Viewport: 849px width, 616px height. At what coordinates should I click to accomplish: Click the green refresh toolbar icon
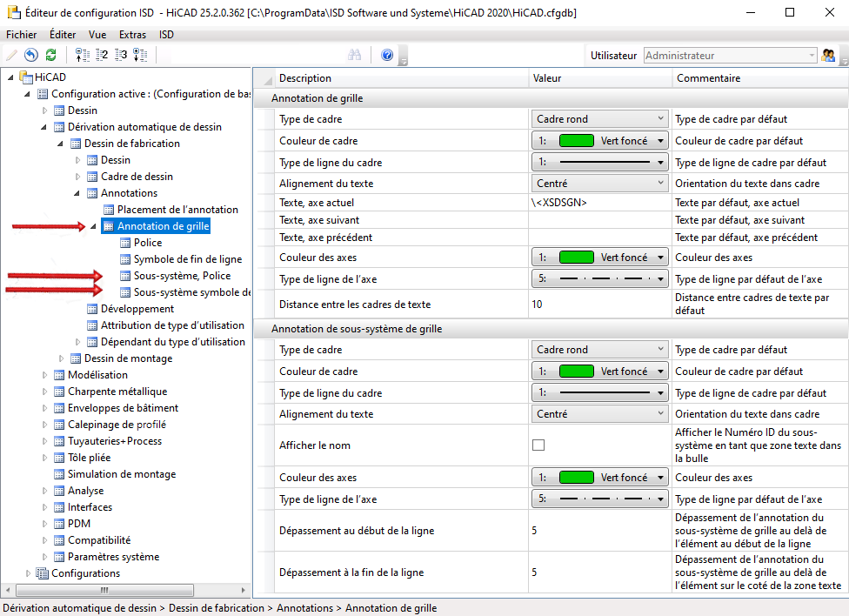pos(50,55)
